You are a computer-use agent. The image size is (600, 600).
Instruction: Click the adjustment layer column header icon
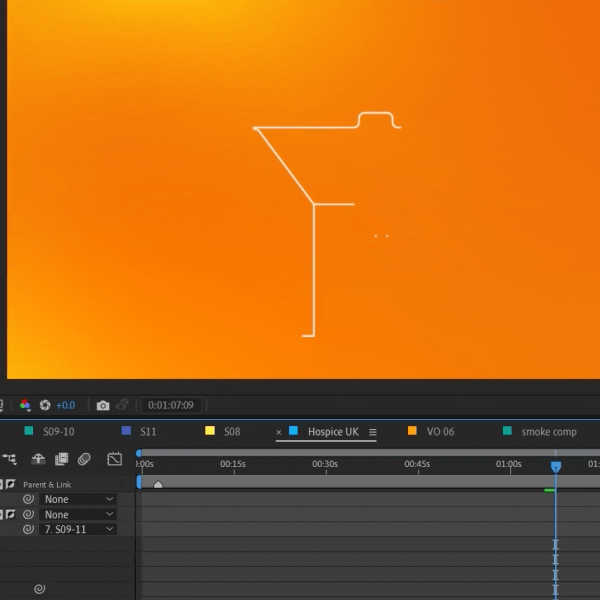10,484
